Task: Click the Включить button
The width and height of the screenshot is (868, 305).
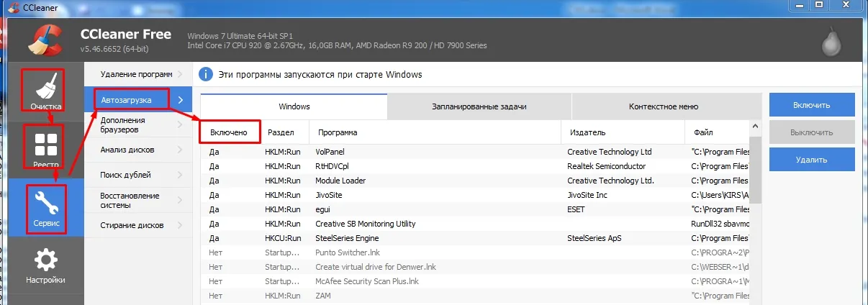Action: [x=812, y=105]
